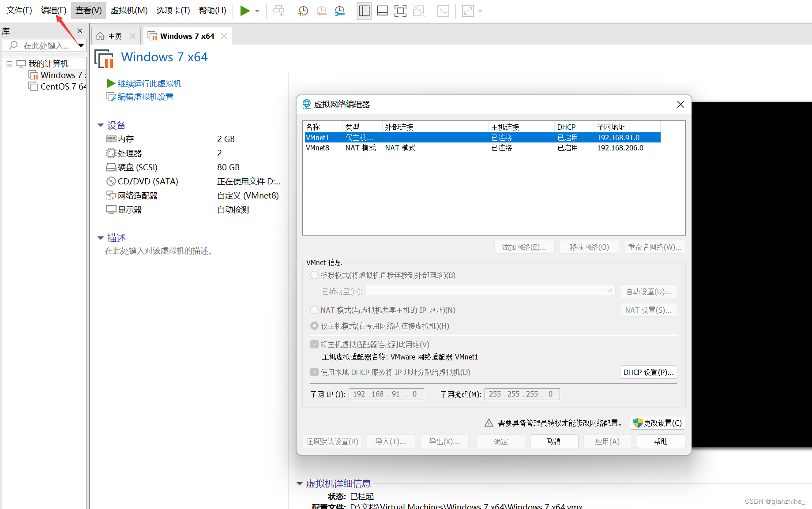
Task: Click the 192.168.206.0 subnet address cell
Action: (x=620, y=148)
